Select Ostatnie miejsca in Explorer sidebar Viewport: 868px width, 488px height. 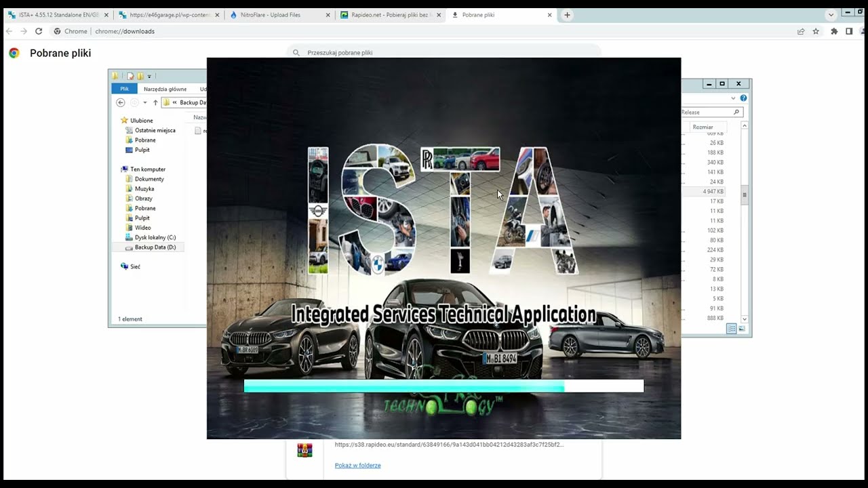click(x=155, y=130)
